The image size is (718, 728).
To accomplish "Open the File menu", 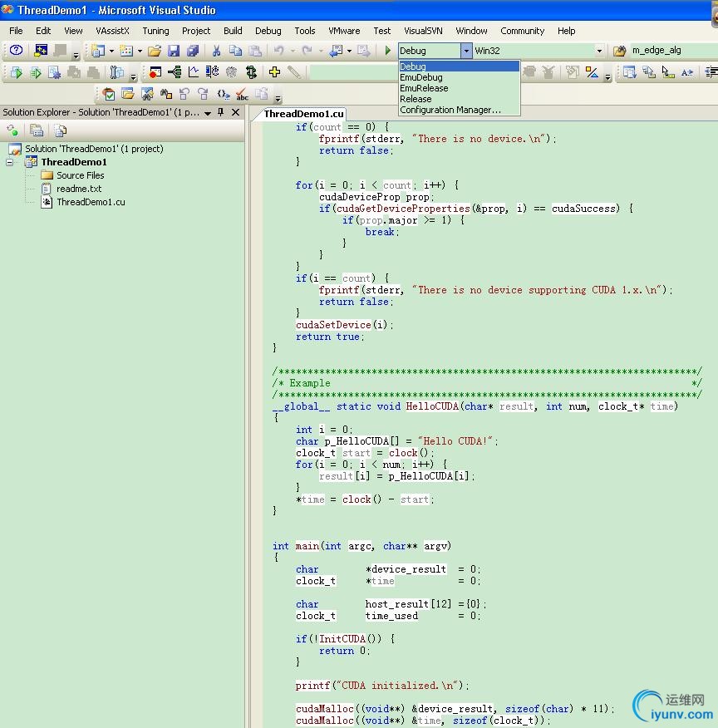I will coord(16,31).
